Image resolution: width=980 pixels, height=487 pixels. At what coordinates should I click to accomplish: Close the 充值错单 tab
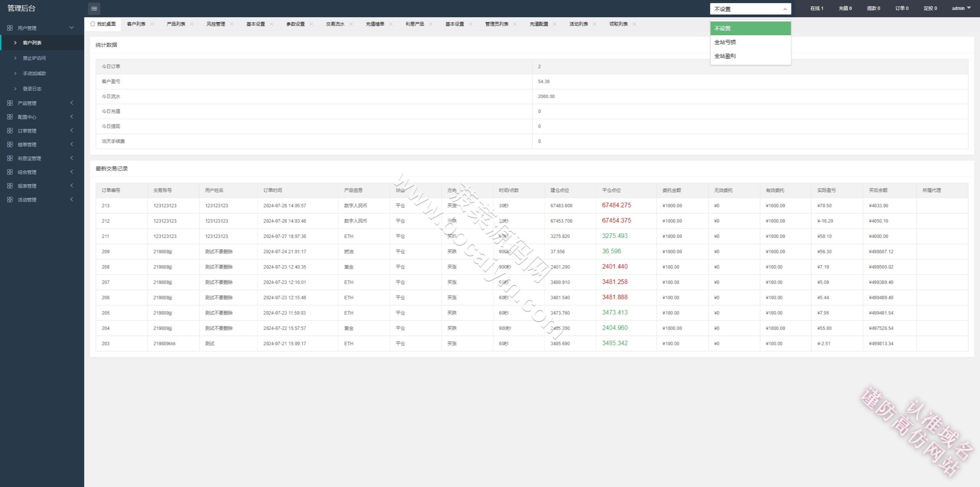[x=391, y=24]
